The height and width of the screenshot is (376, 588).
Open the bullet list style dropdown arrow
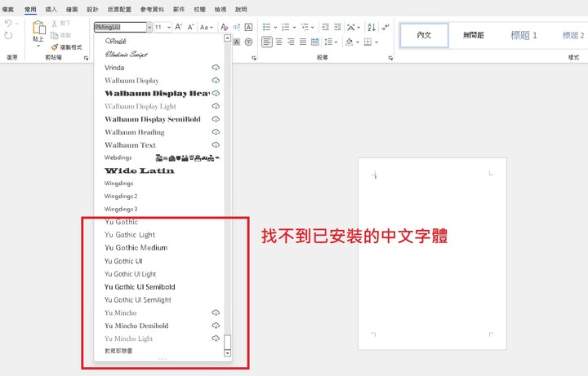pos(275,27)
